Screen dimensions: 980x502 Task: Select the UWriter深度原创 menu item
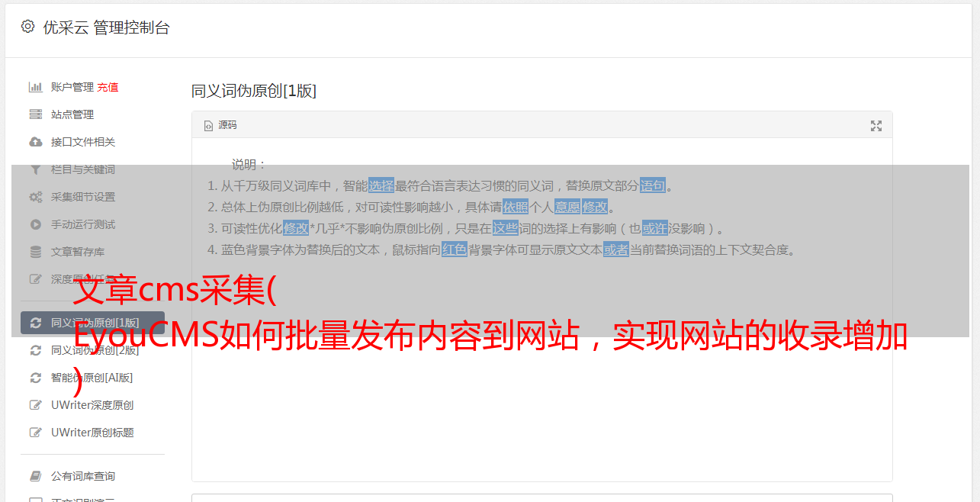tap(92, 405)
